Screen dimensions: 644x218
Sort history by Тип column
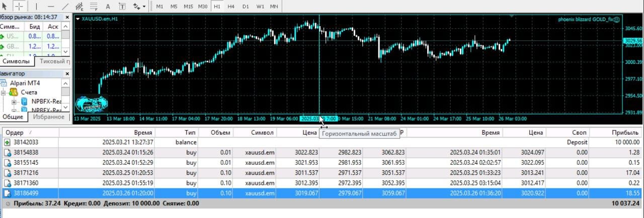pyautogui.click(x=176, y=133)
